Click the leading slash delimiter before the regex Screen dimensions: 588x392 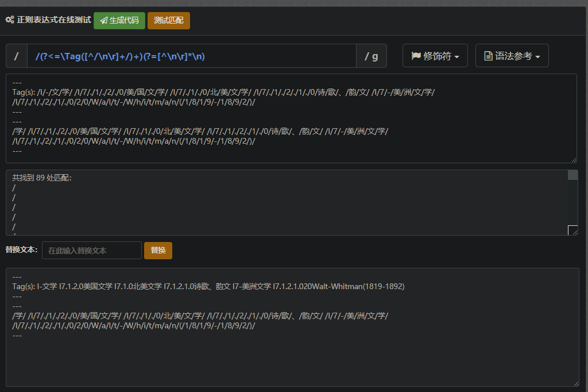(16, 56)
